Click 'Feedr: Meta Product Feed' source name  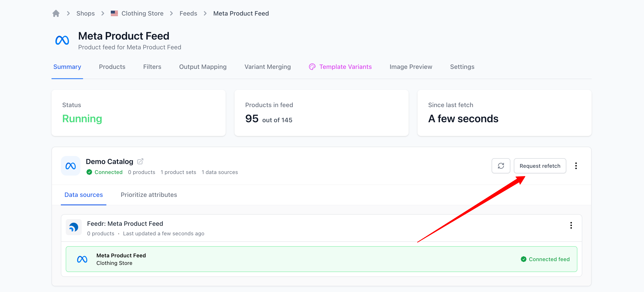click(125, 223)
